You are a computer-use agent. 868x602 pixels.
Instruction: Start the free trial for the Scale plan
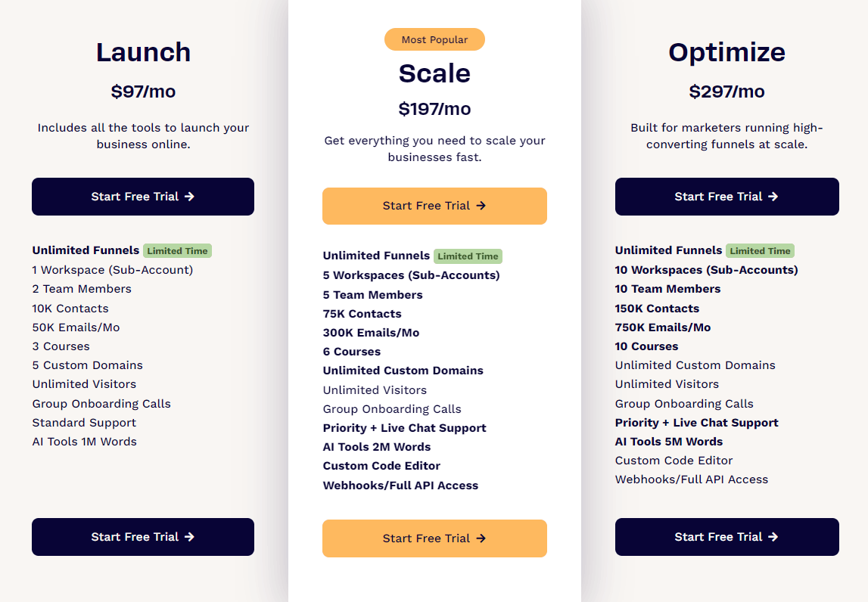434,206
